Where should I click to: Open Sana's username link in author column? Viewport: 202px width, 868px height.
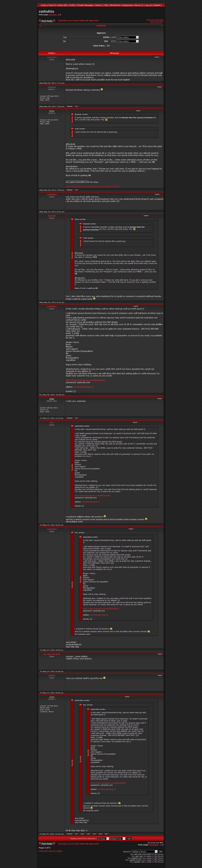(52, 111)
